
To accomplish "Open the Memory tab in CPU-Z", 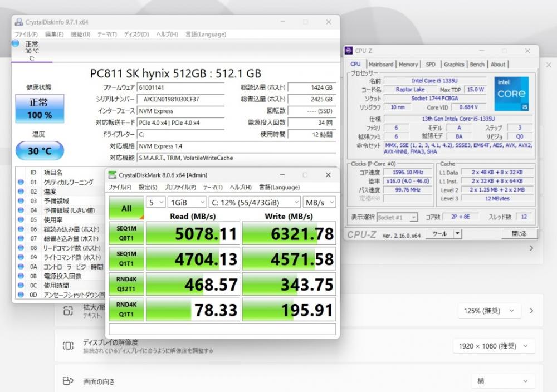I will (x=408, y=65).
